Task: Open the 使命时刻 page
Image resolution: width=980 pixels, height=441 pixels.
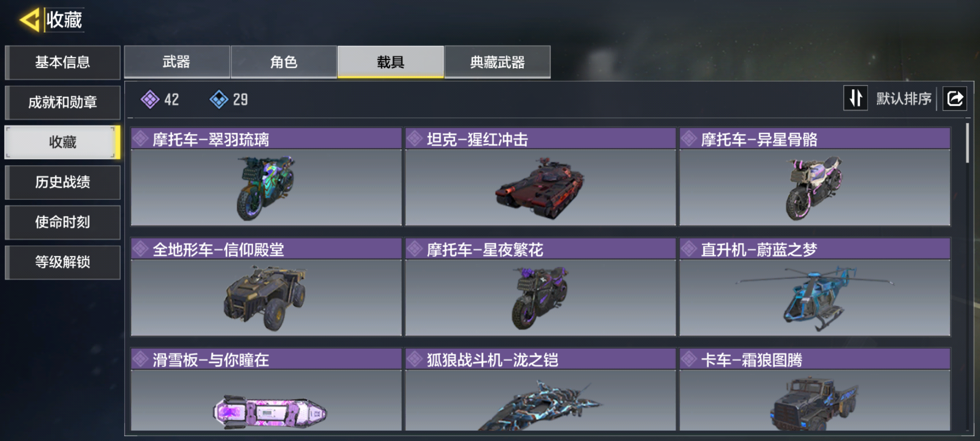Action: pyautogui.click(x=62, y=222)
